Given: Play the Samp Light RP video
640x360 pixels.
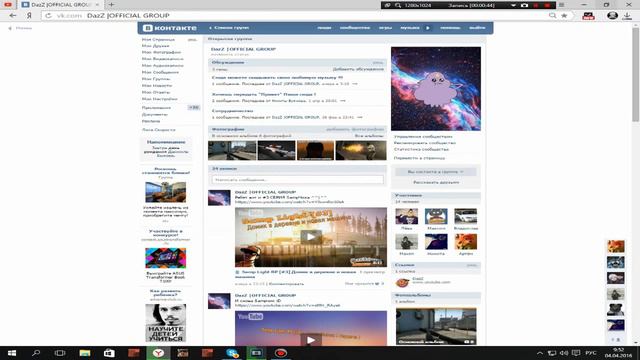Looking at the screenshot, I should point(311,237).
